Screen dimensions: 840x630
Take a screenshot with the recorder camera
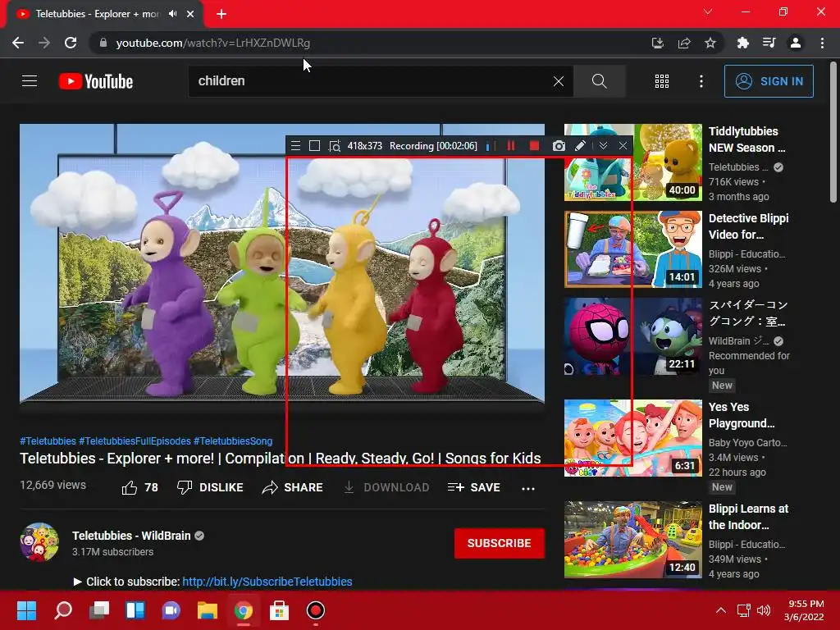(x=559, y=146)
